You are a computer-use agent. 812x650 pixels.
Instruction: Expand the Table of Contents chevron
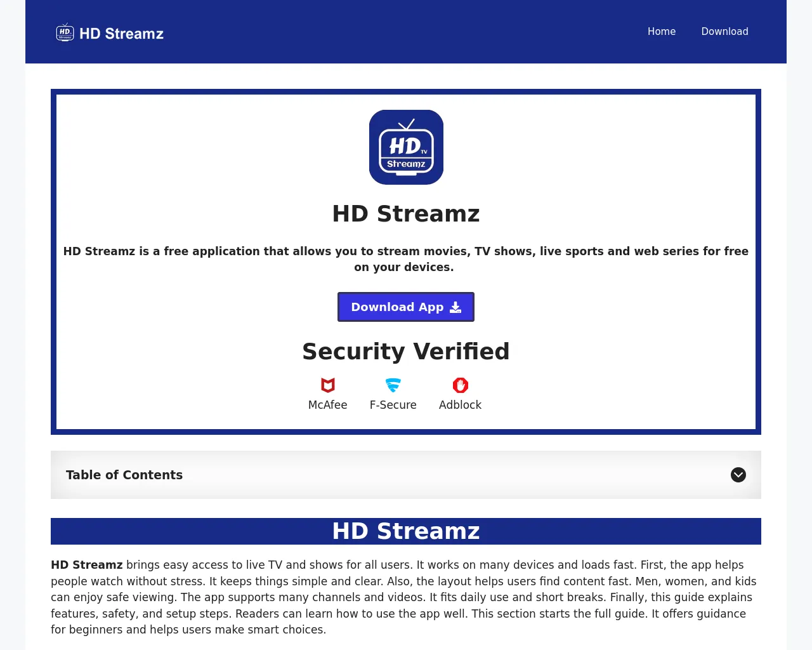738,475
